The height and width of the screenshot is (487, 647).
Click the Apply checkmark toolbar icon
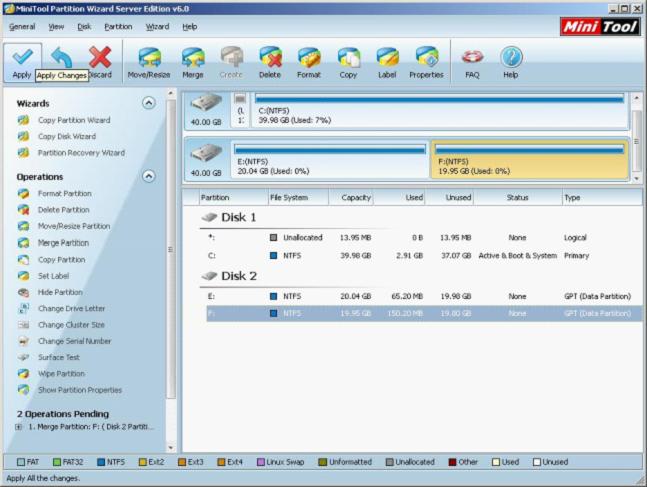22,58
